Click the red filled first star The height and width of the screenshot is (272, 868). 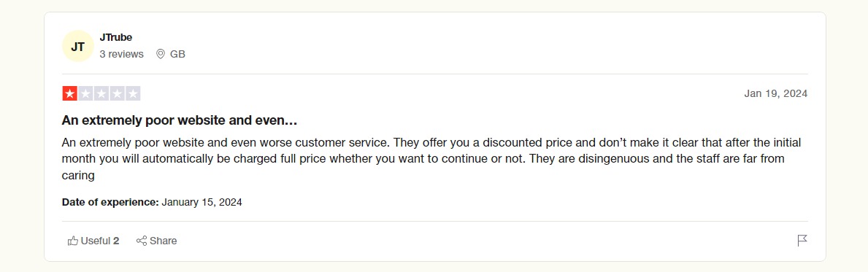(70, 93)
